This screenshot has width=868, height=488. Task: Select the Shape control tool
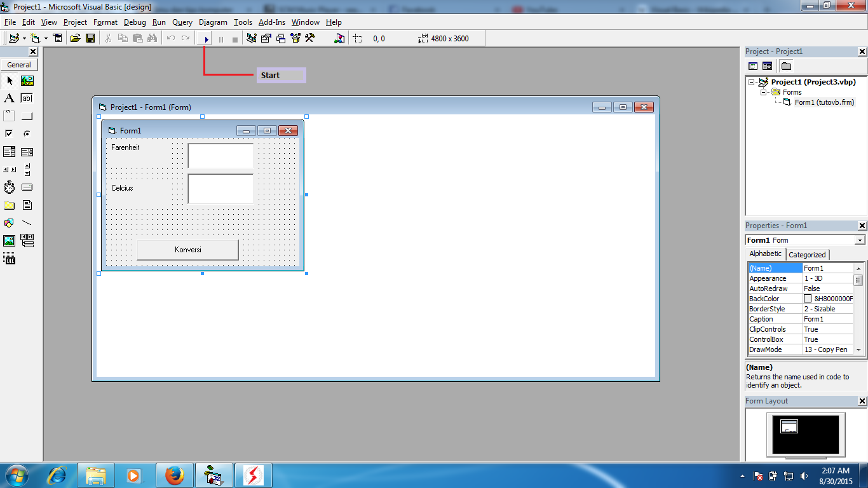tap(10, 223)
